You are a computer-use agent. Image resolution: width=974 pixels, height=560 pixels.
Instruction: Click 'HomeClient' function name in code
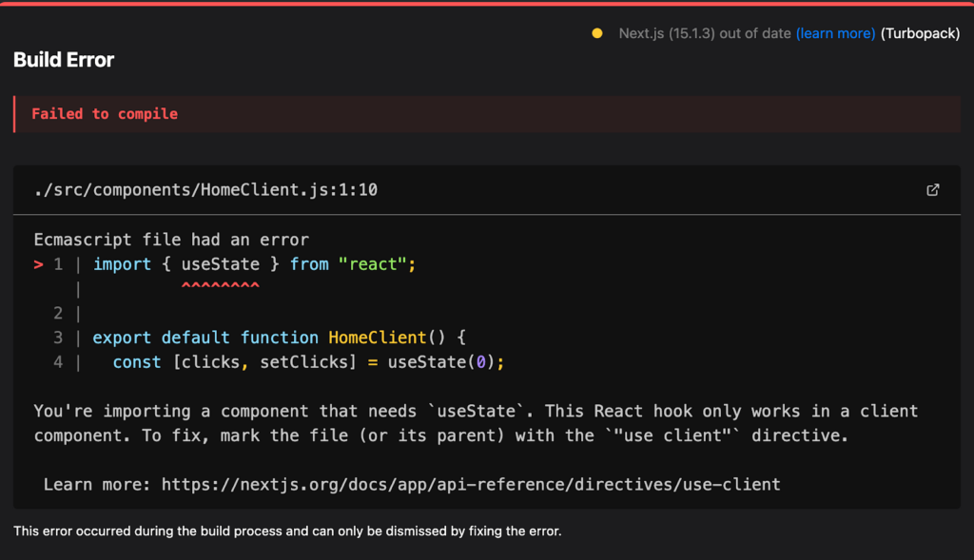[377, 338]
